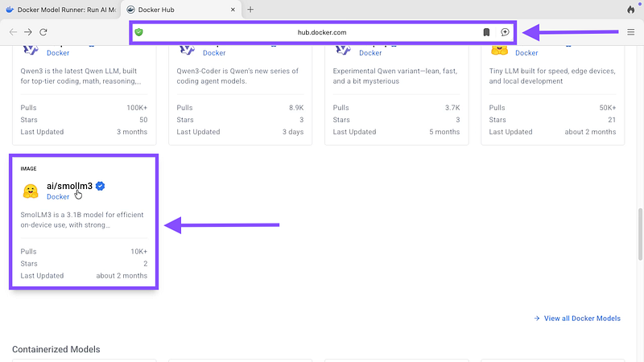Viewport: 644px width, 362px height.
Task: Click the flame icon at top right
Action: (630, 10)
